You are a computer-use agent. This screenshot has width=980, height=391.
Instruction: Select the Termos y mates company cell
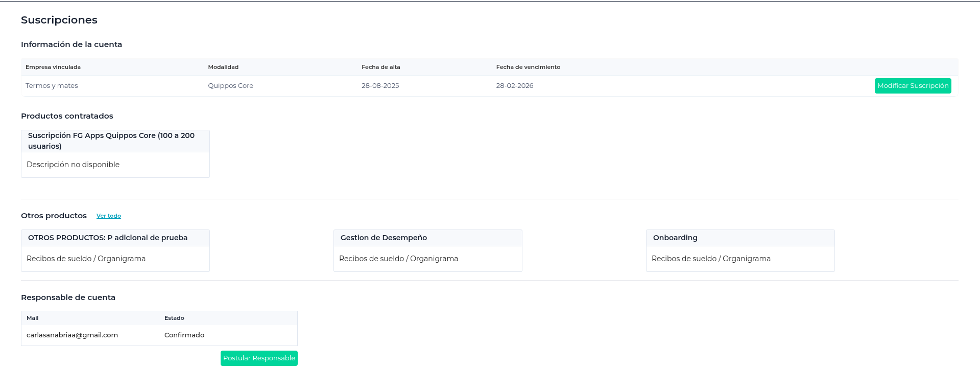click(x=52, y=86)
